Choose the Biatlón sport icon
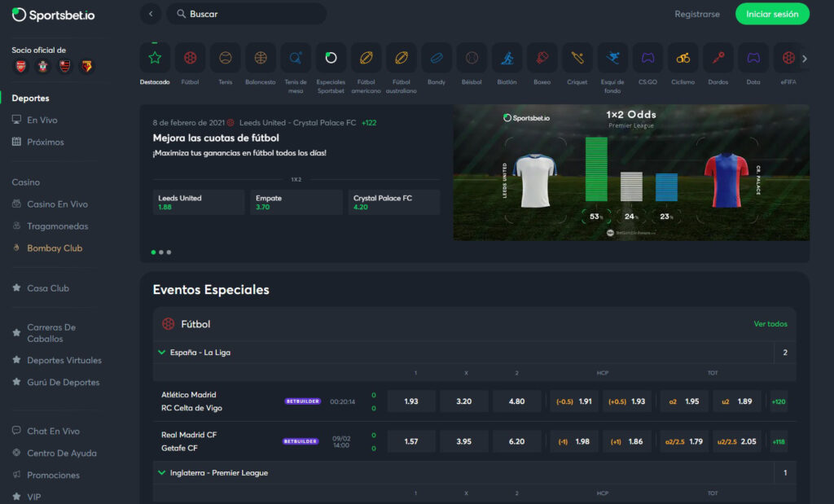This screenshot has height=504, width=834. point(507,58)
